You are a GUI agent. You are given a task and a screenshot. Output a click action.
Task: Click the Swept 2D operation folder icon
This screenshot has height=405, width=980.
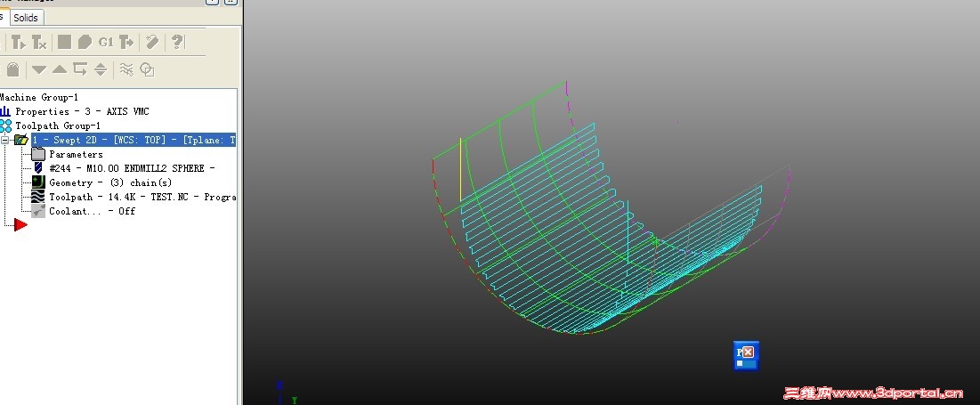21,140
